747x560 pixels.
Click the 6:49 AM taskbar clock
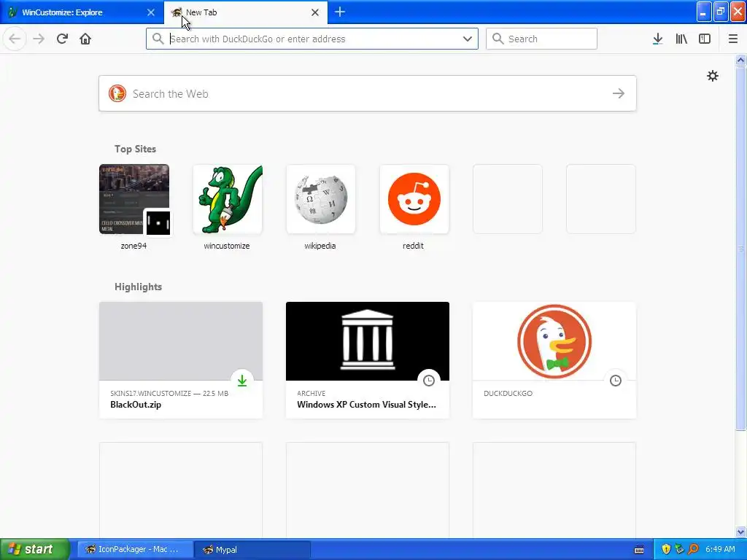click(x=720, y=549)
